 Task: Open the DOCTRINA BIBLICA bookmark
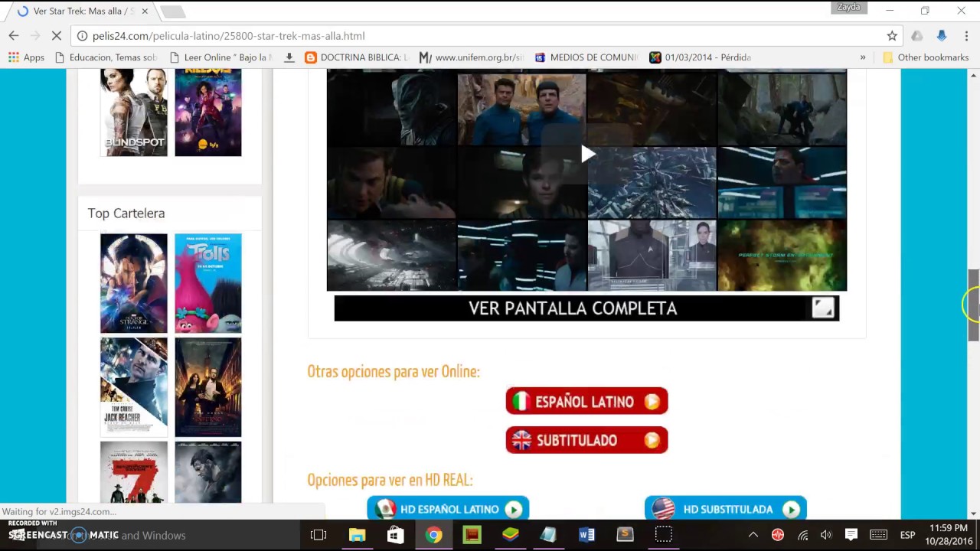pos(357,57)
